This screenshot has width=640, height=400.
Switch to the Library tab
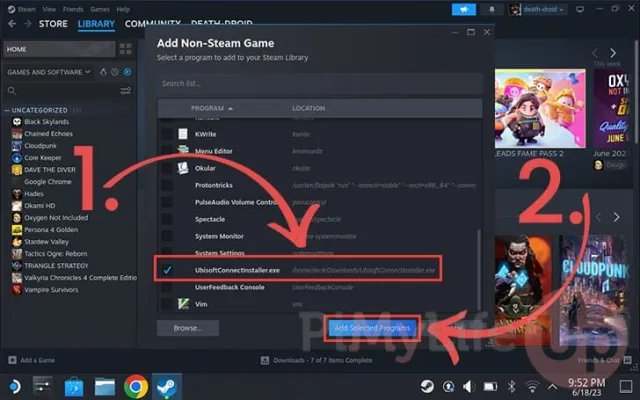pyautogui.click(x=96, y=24)
